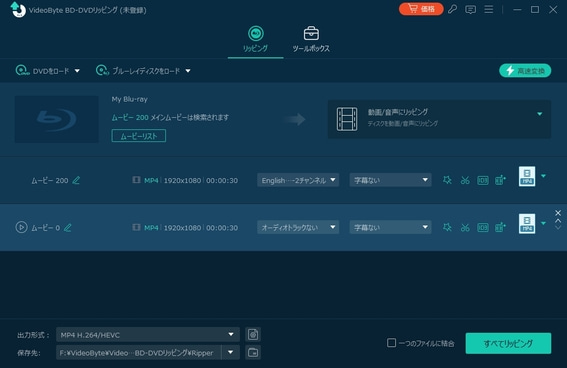567x368 pixels.
Task: Open subtitle dropdown for ムービー 200
Action: pyautogui.click(x=391, y=180)
